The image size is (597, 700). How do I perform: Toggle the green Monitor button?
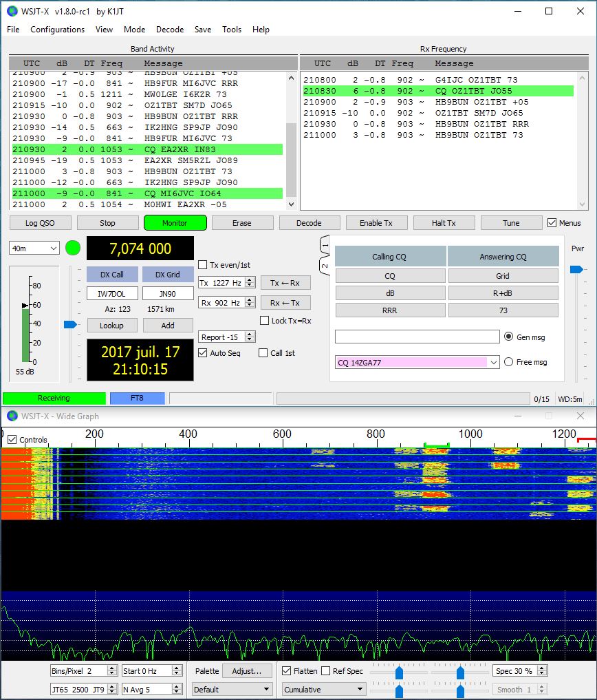pos(175,223)
